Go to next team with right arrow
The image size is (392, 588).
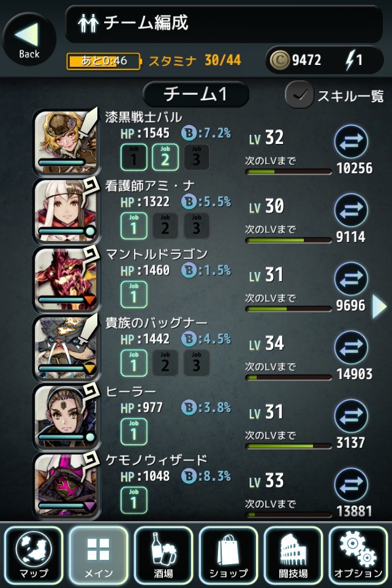click(379, 306)
